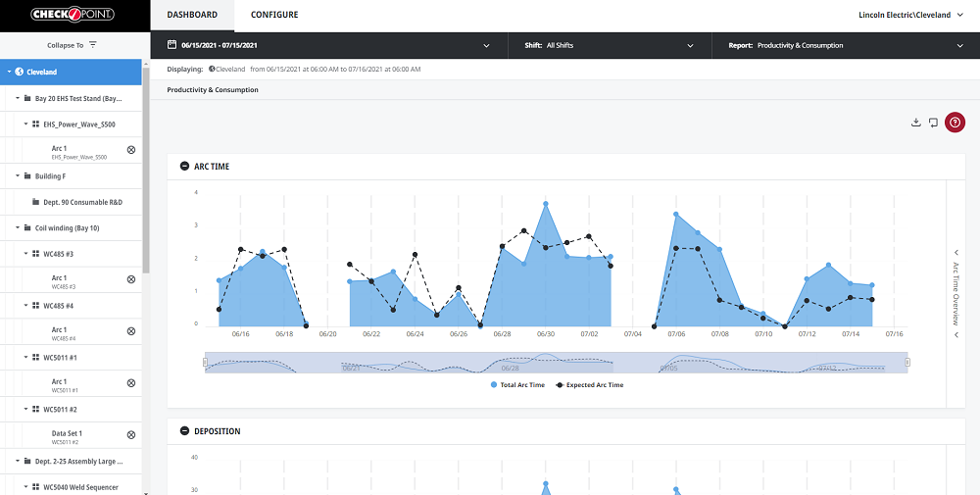Image resolution: width=980 pixels, height=495 pixels.
Task: Collapse EHS_Power_Wave_S500 node
Action: click(25, 124)
